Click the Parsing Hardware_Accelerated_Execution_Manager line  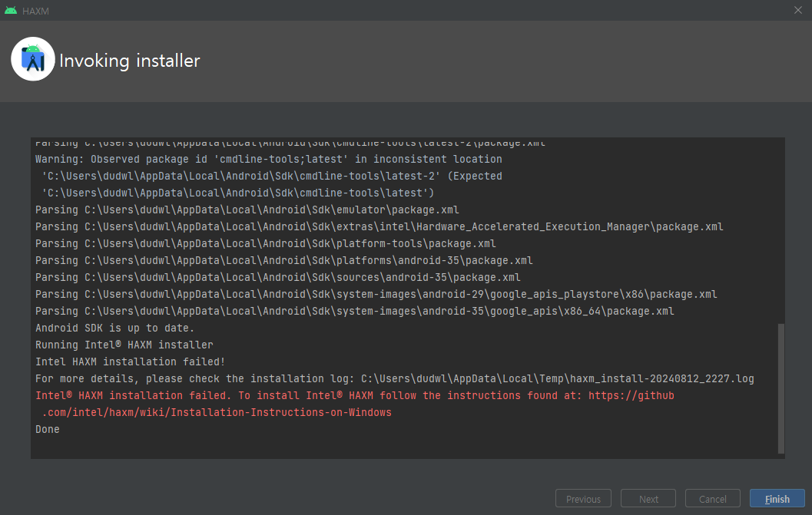coord(379,226)
